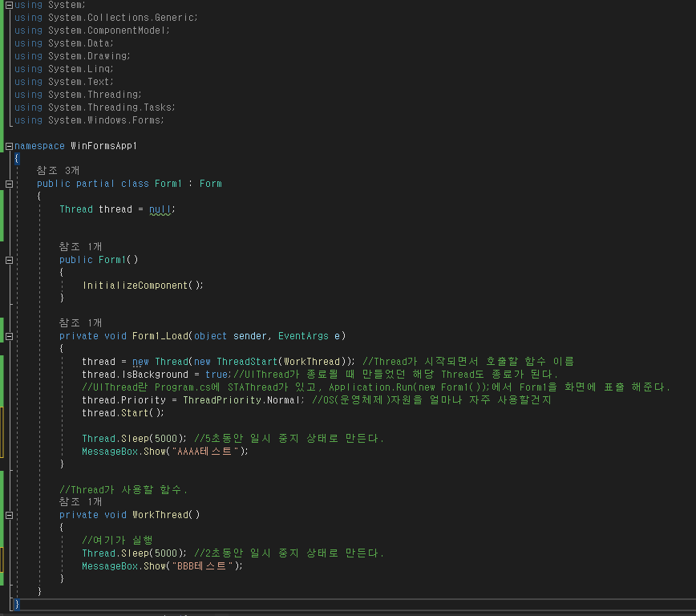Click the highlighted opening brace of the namespace

pyautogui.click(x=17, y=159)
